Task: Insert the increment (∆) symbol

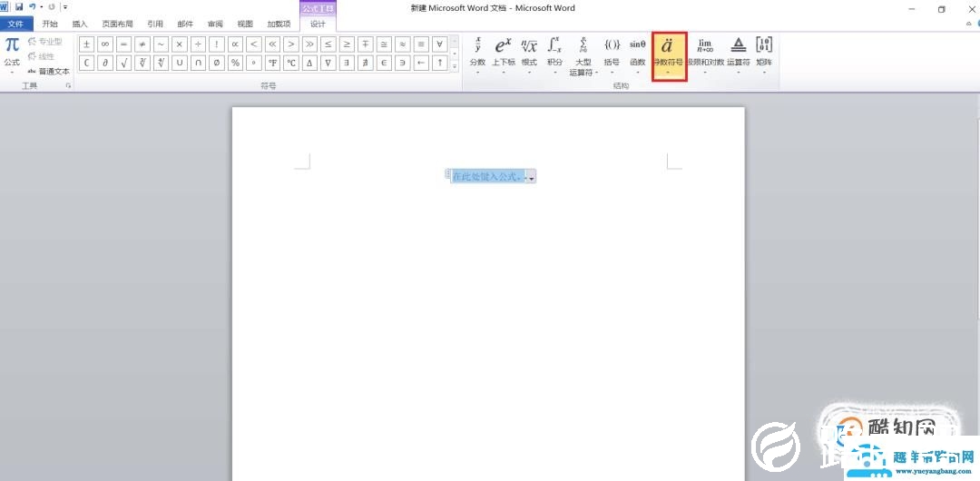Action: [x=309, y=64]
